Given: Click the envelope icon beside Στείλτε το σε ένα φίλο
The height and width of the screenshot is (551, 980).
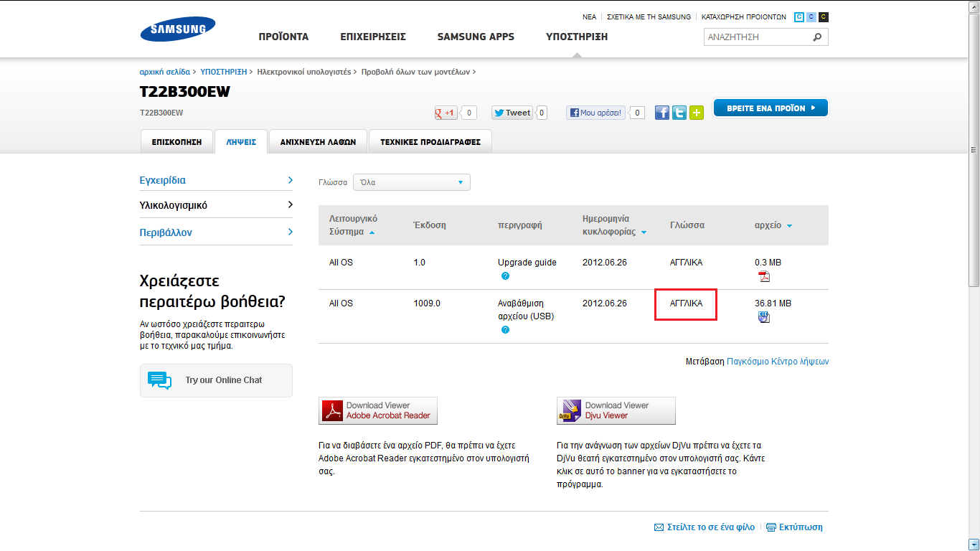Looking at the screenshot, I should (x=659, y=527).
